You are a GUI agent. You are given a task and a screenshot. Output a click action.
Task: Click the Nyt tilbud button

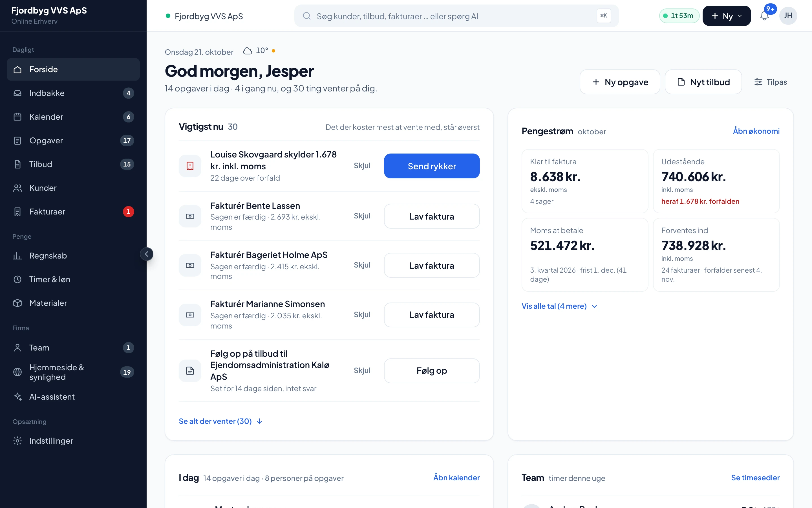703,82
